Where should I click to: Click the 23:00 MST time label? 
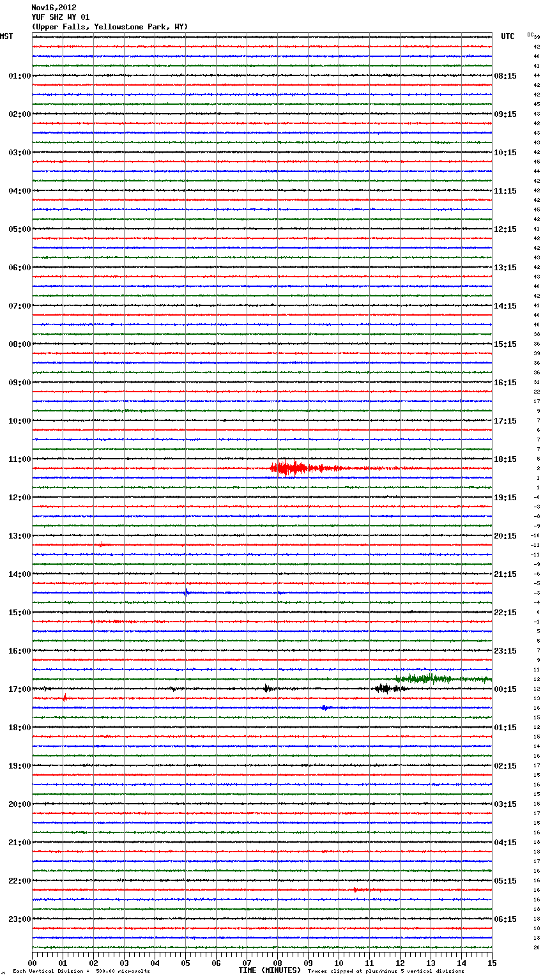(20, 919)
